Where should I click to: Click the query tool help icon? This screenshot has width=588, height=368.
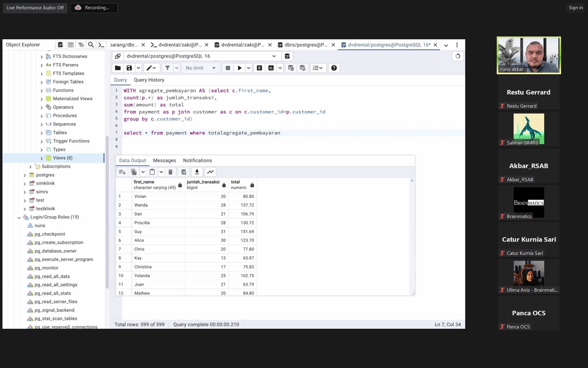point(334,68)
